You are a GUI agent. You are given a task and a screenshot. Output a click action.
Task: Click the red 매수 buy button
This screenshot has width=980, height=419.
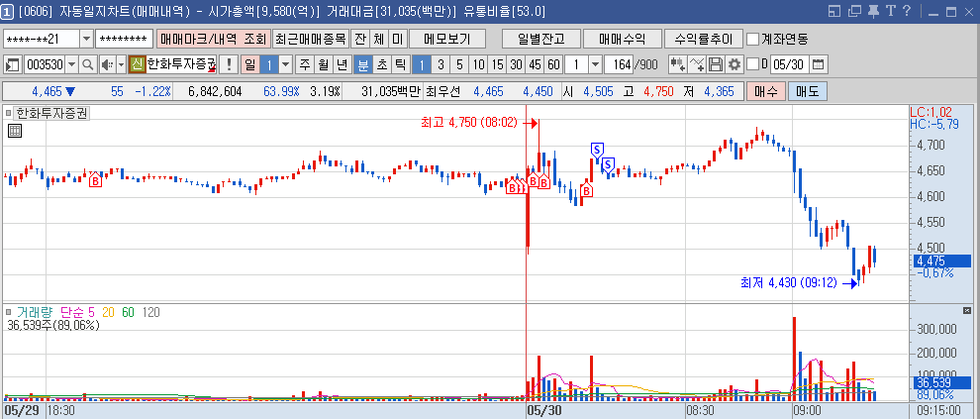pyautogui.click(x=765, y=91)
